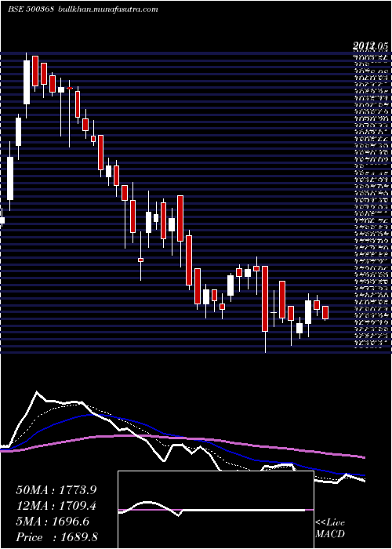Click the <<Live MACD label

pyautogui.click(x=330, y=529)
